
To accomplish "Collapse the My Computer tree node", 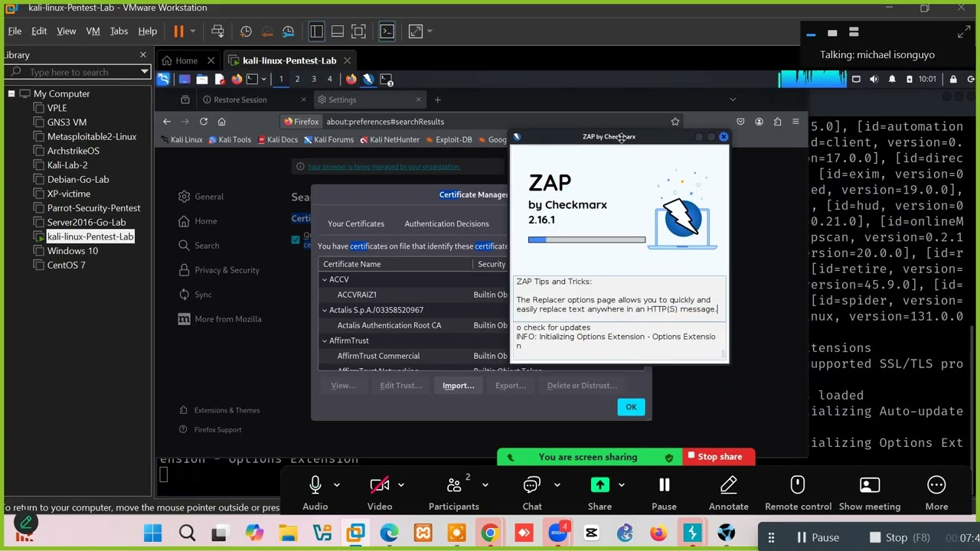I will (11, 93).
